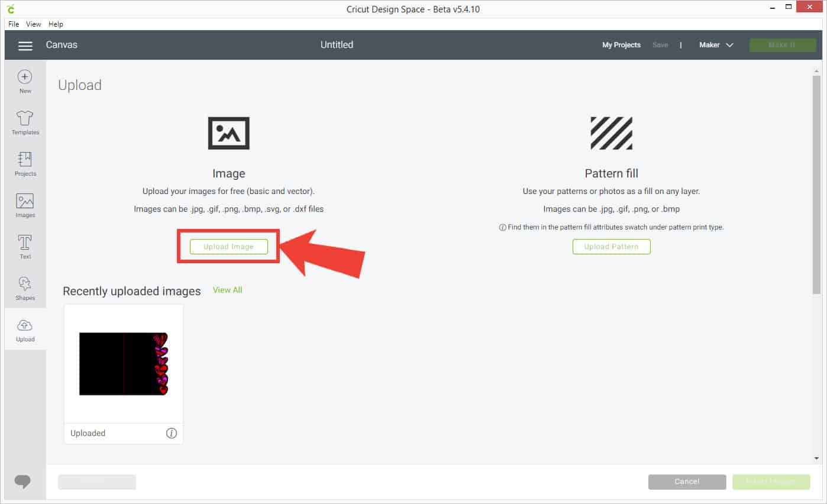
Task: Open the Help menu
Action: pos(56,24)
